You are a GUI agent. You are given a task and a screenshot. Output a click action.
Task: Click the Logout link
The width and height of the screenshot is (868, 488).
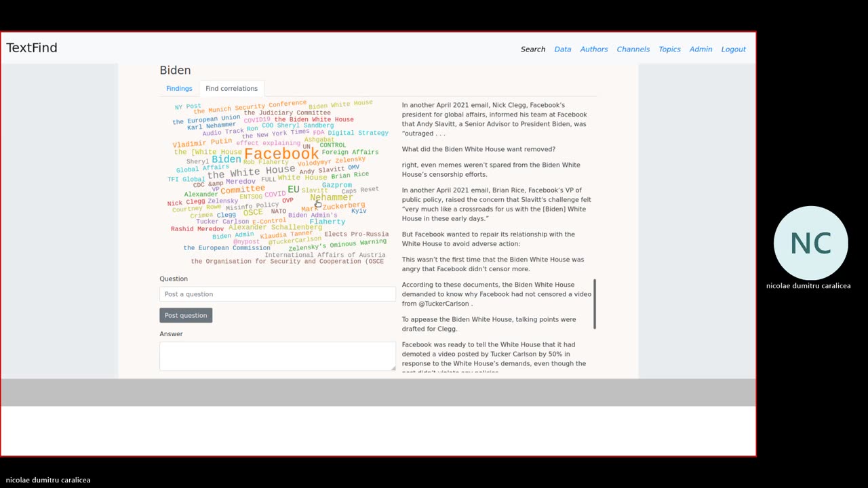click(x=733, y=49)
